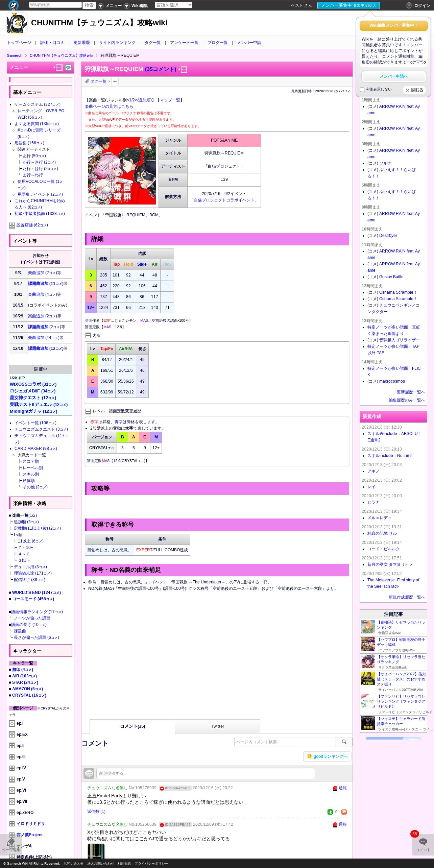Viewport: 434px width, 868px height.
Task: Open WIXOSSコラボ event link
Action: point(33,384)
